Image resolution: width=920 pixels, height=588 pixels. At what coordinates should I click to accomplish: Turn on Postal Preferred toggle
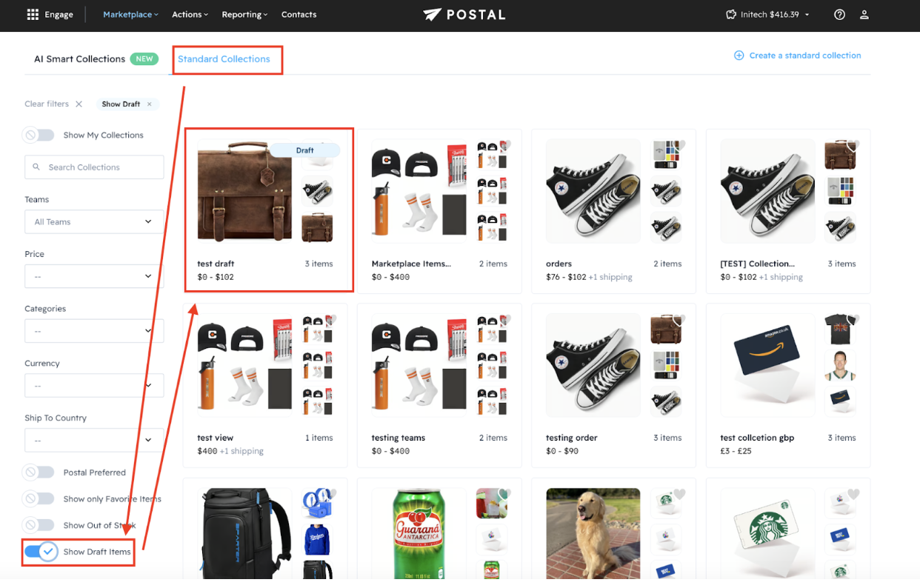click(x=39, y=472)
